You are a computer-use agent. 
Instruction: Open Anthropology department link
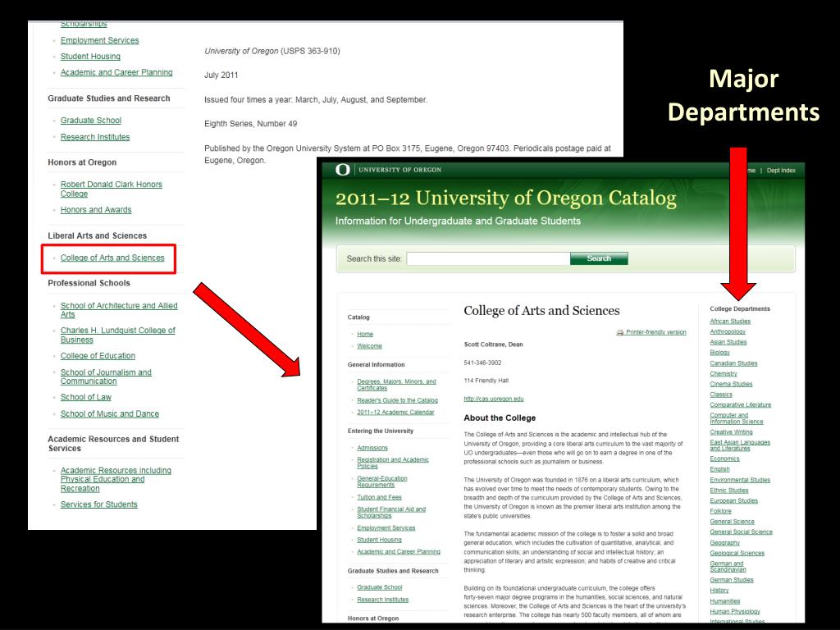(728, 331)
